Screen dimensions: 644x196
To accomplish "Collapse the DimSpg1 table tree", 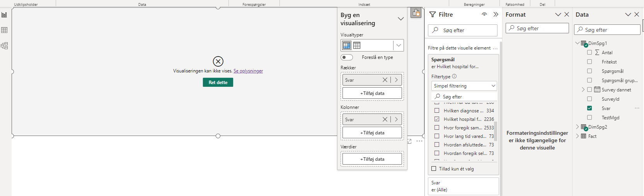I will pyautogui.click(x=578, y=43).
